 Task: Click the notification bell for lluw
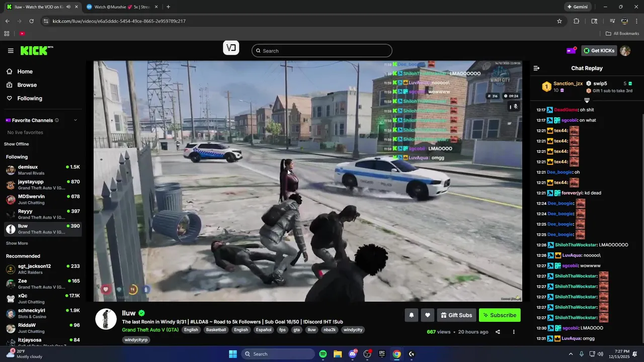point(411,315)
